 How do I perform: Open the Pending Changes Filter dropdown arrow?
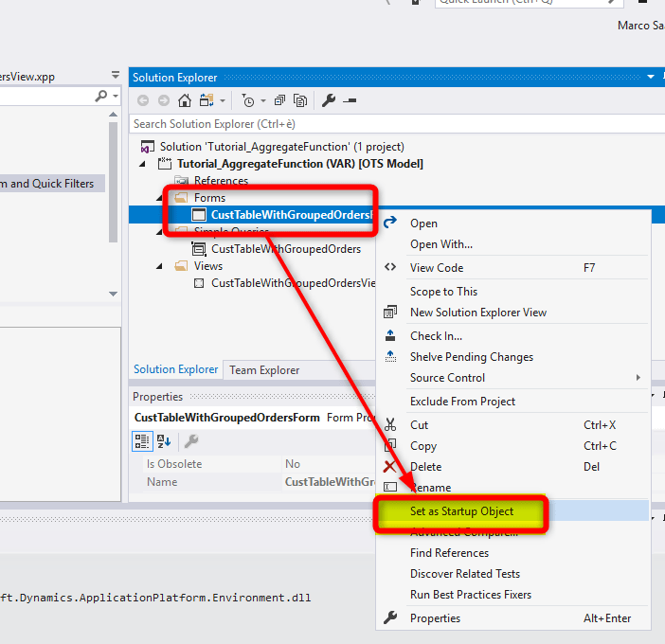[262, 100]
